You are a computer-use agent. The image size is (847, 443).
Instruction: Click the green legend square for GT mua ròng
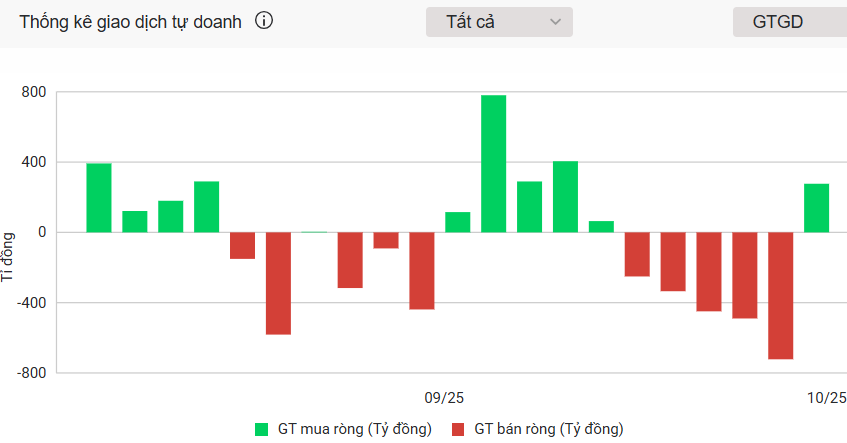[x=262, y=429]
